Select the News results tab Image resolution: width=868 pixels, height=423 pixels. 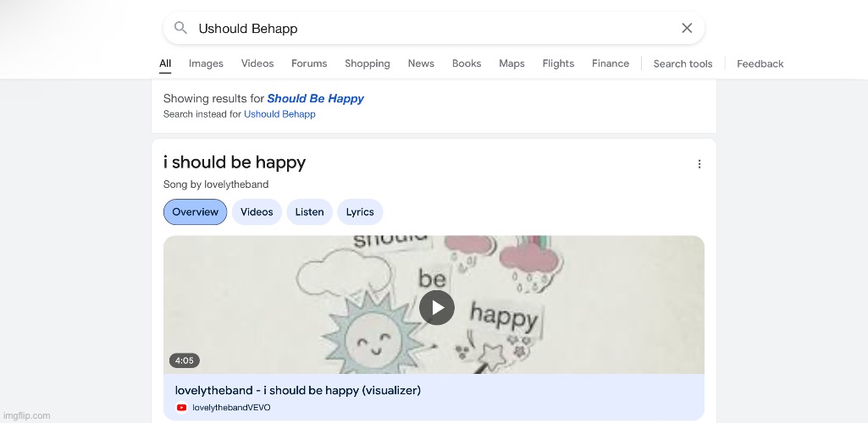(421, 63)
